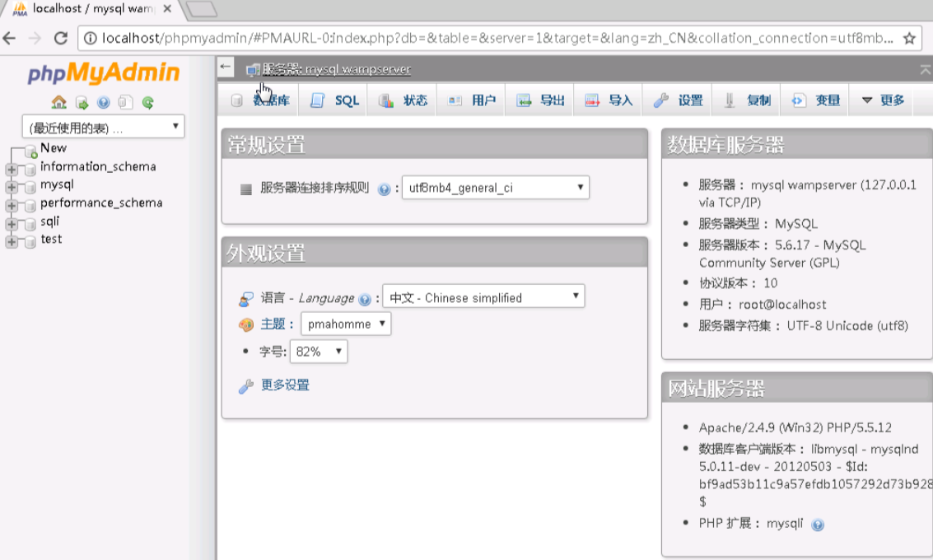Screen dimensions: 933x560
Task: Click help icon next to mysqli extension
Action: pyautogui.click(x=819, y=525)
